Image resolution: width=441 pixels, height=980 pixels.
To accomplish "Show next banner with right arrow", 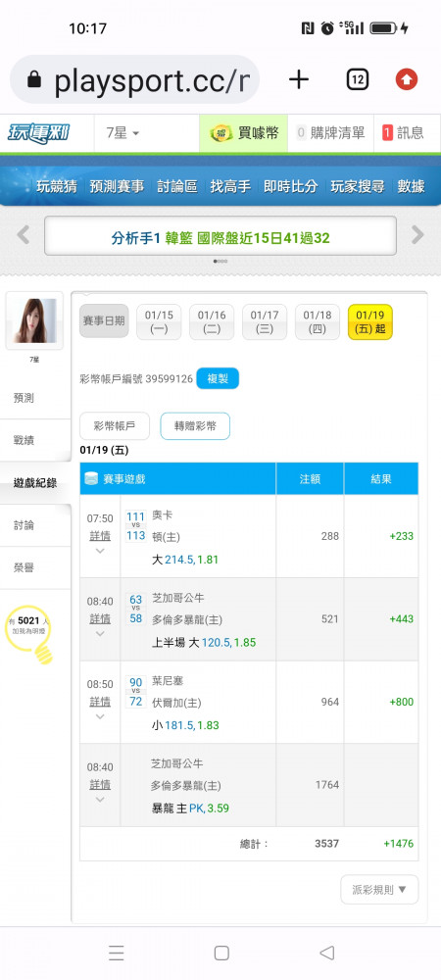I will click(x=417, y=235).
